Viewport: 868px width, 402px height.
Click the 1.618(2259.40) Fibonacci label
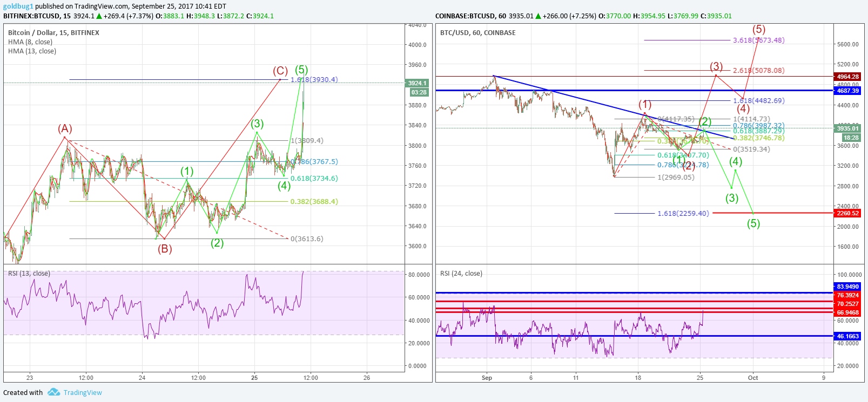pos(683,213)
